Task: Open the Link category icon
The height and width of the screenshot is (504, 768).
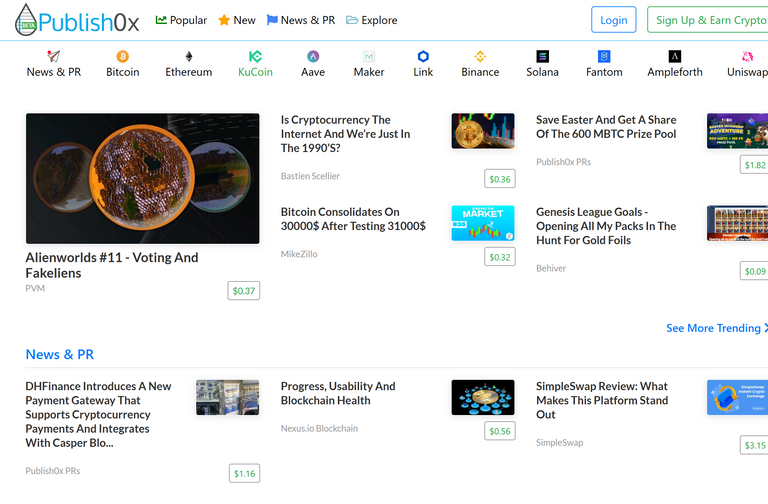Action: click(x=423, y=56)
